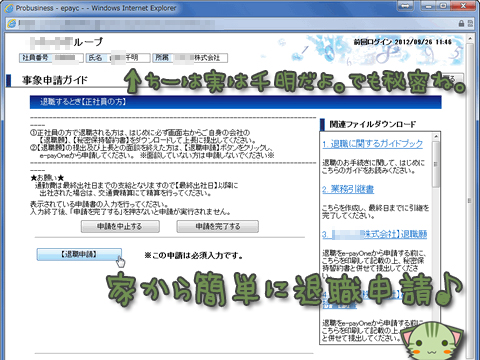
Task: Click the page scrollbar up arrow
Action: [x=470, y=38]
